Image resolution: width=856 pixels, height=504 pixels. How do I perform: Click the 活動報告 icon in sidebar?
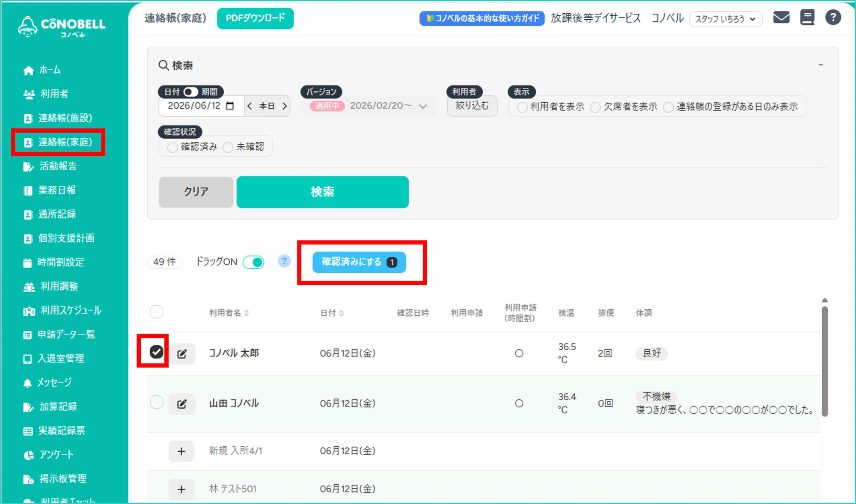[x=28, y=166]
